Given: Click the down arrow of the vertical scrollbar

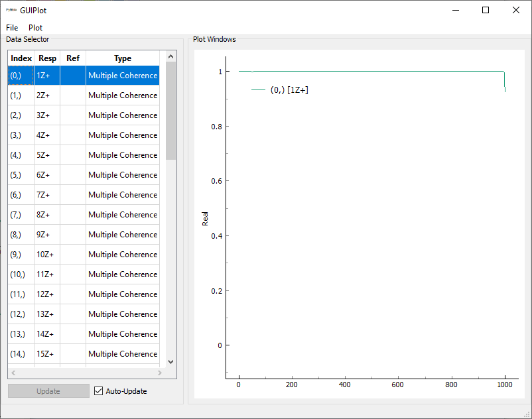Looking at the screenshot, I should click(x=170, y=362).
